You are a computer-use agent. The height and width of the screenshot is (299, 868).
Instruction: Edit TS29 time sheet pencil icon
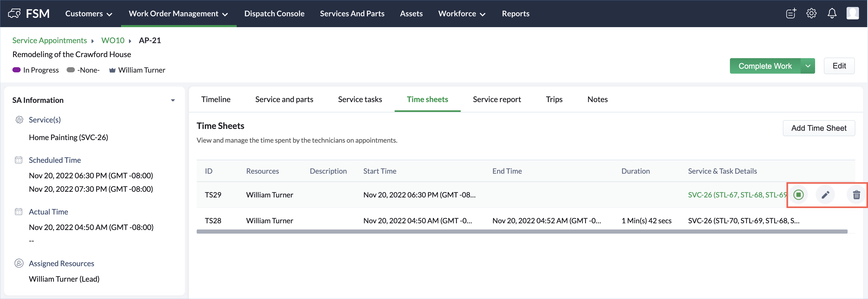coord(825,195)
